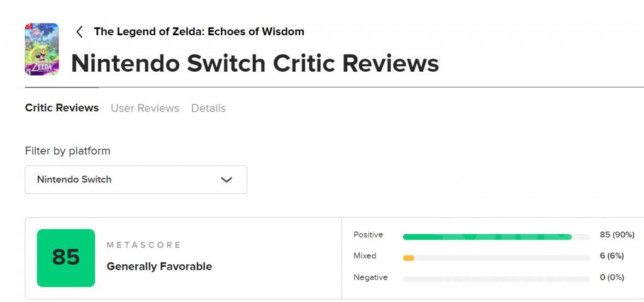This screenshot has height=302, width=644.
Task: Click the 85 (90%) positive count
Action: point(617,235)
